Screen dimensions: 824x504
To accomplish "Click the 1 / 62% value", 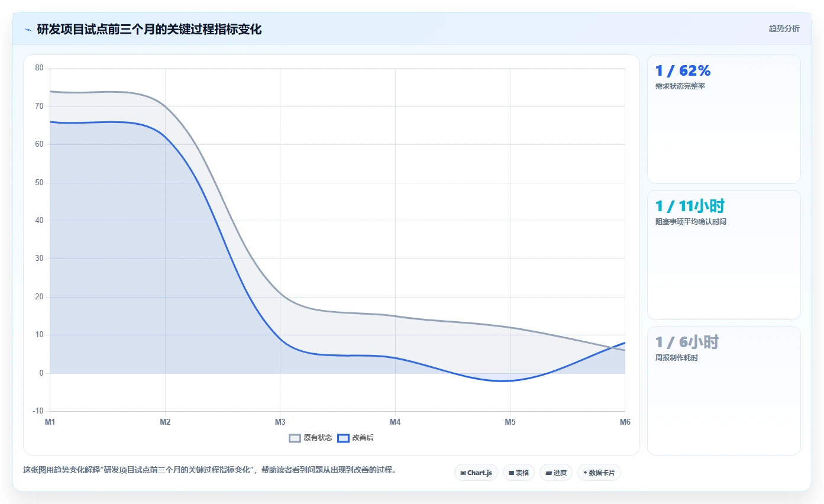I will (683, 71).
